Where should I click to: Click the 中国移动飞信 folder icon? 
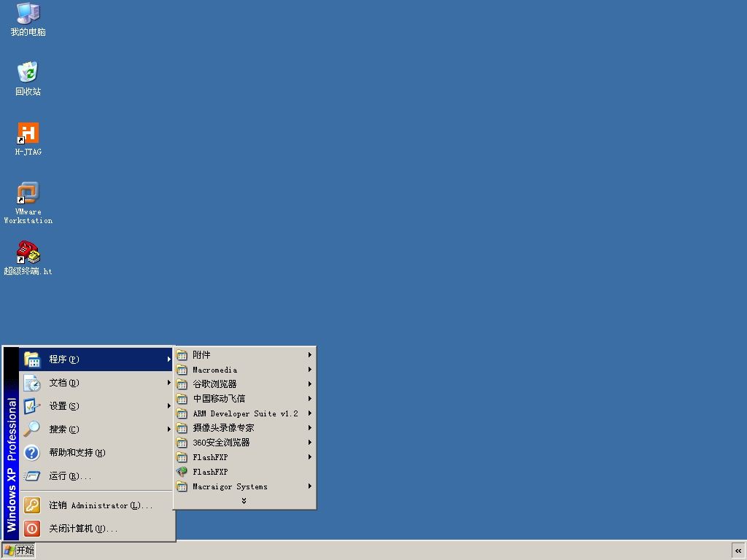[x=182, y=399]
